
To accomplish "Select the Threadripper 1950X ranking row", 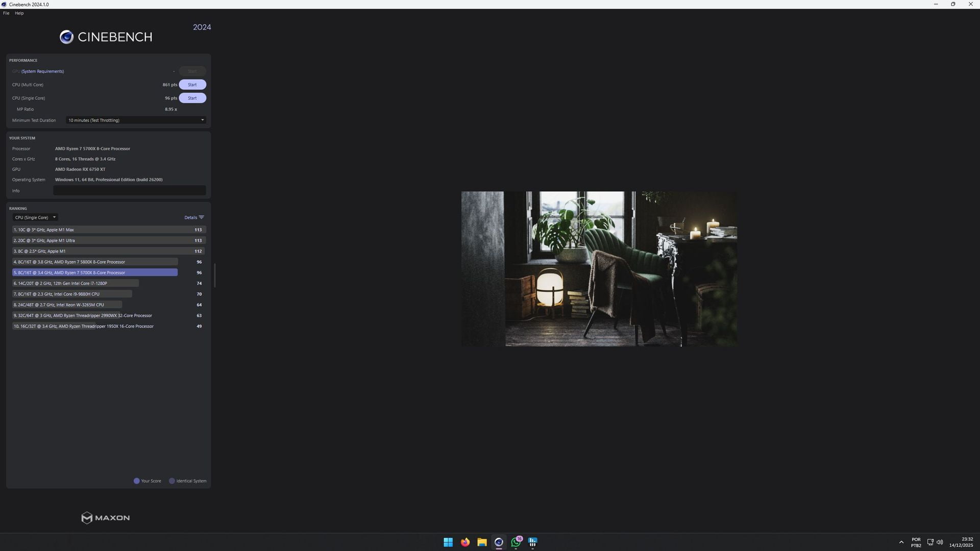I will [109, 326].
